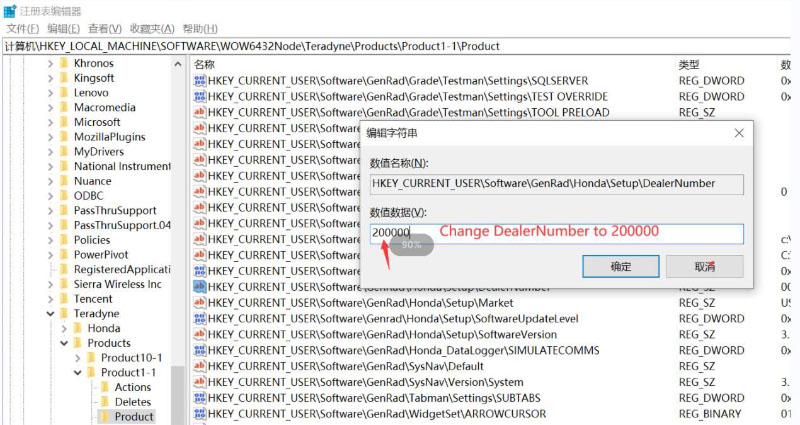Click the 确定 button in the edit string dialog

pos(620,266)
